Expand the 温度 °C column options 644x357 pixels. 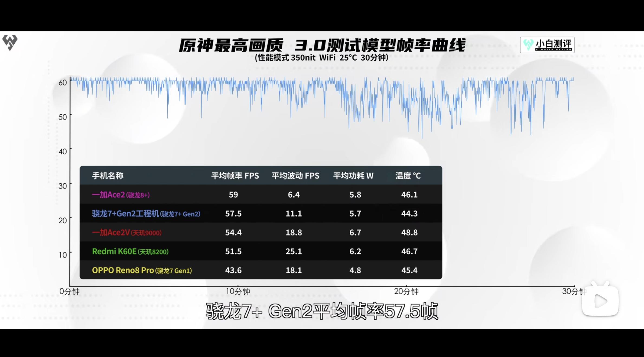408,176
